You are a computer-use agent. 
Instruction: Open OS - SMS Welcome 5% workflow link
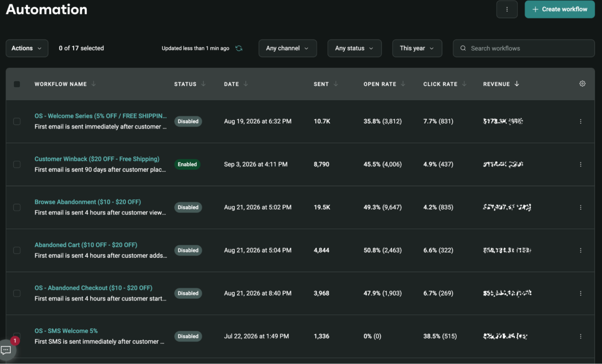66,331
